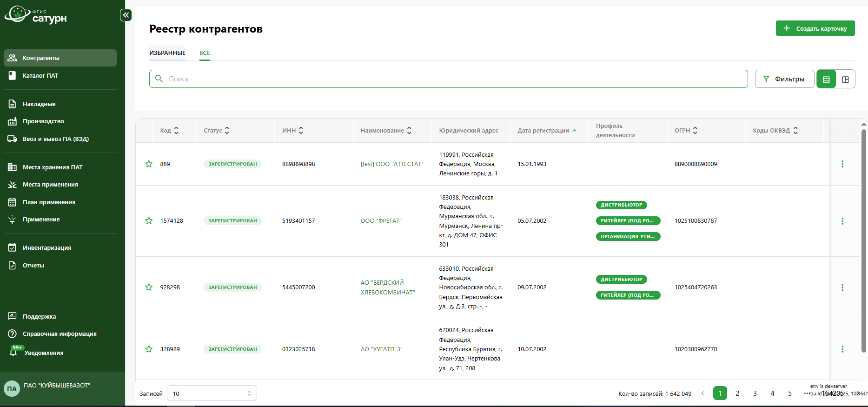
Task: Open the records-per-page dropdown showing 10
Action: tap(212, 394)
